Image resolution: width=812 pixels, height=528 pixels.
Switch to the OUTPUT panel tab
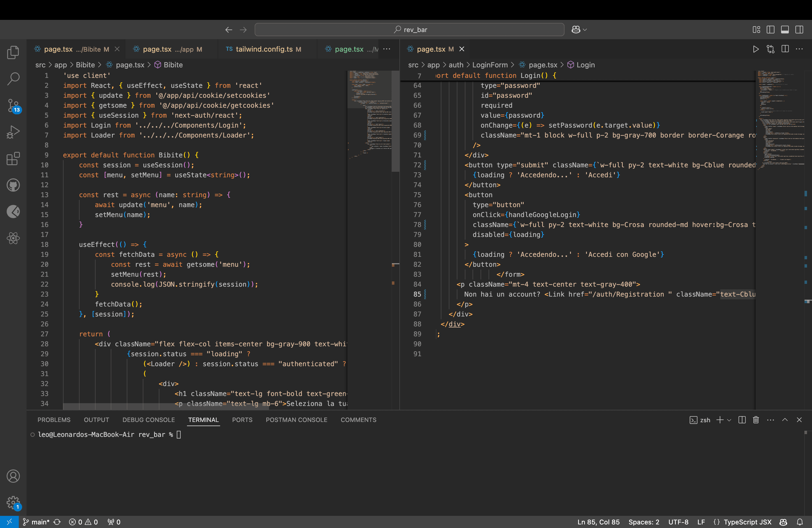(97, 420)
